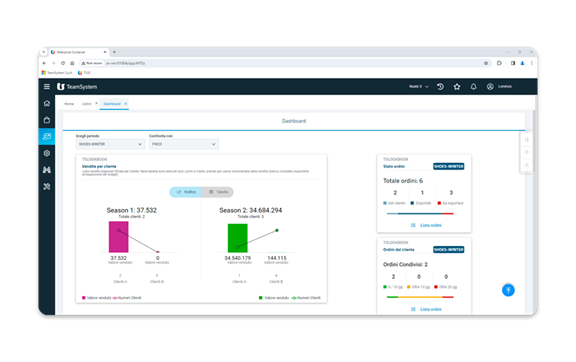
Task: Bookmark this page with the star icon
Action: (486, 63)
